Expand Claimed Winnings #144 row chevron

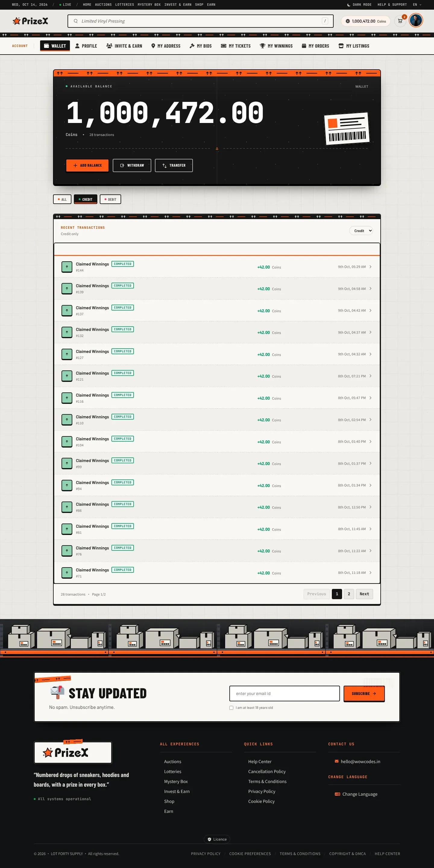click(x=370, y=267)
